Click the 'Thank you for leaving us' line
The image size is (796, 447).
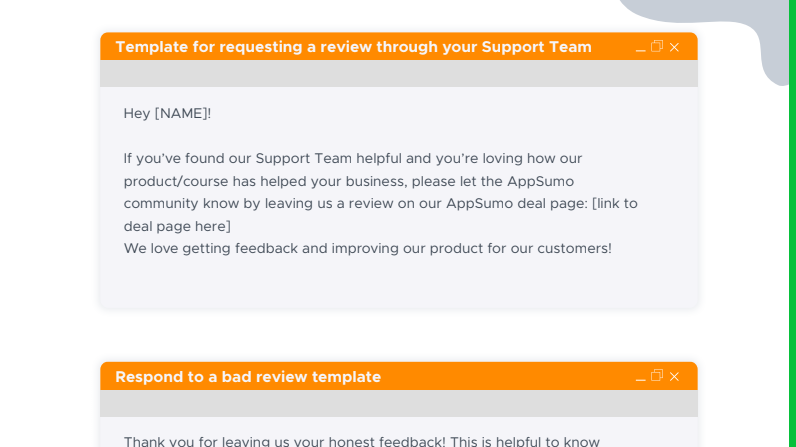pyautogui.click(x=362, y=441)
